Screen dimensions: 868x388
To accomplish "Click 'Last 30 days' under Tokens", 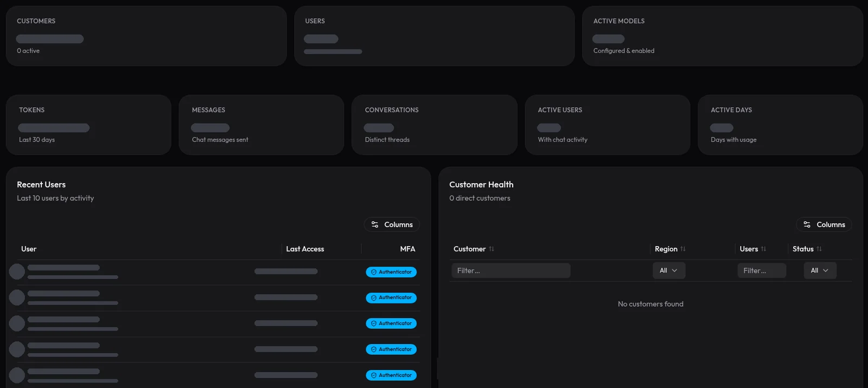I will 37,140.
